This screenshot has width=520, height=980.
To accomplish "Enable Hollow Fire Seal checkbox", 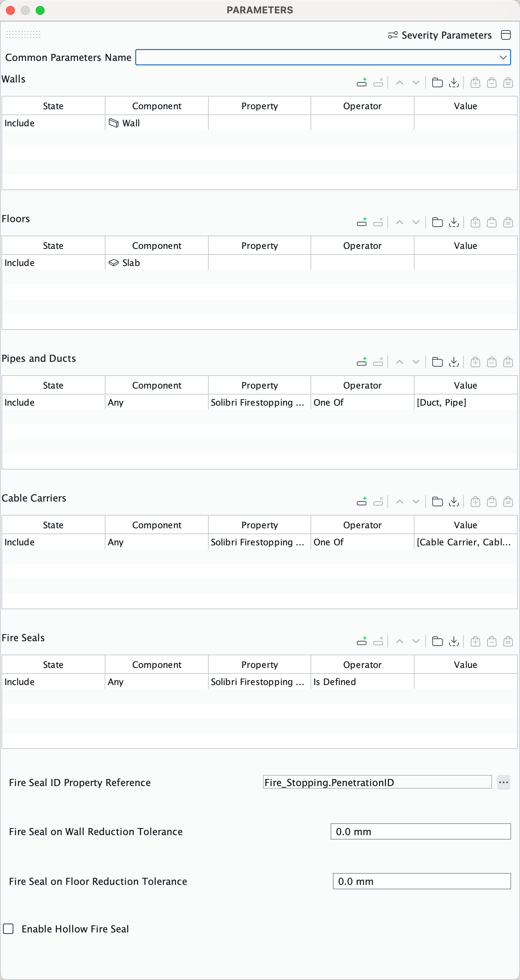I will tap(9, 929).
